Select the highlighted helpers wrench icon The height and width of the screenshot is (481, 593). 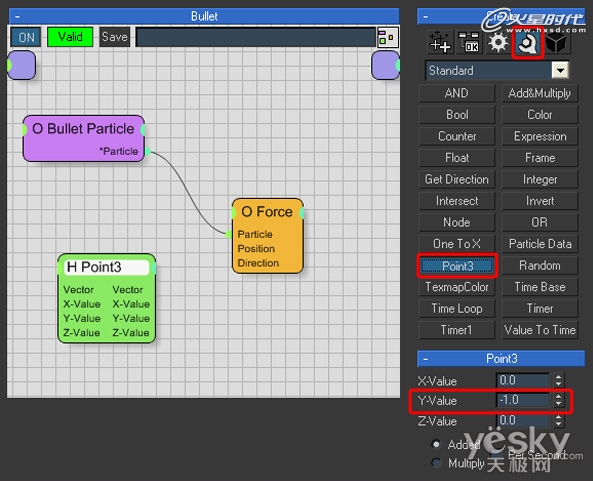(528, 43)
